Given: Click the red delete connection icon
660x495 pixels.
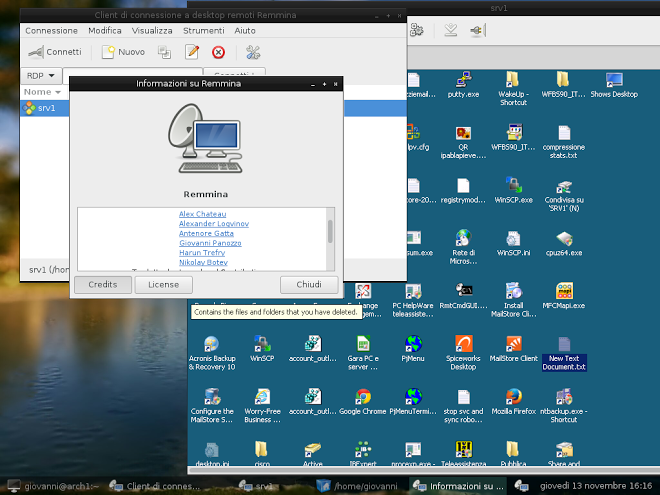Looking at the screenshot, I should click(218, 51).
